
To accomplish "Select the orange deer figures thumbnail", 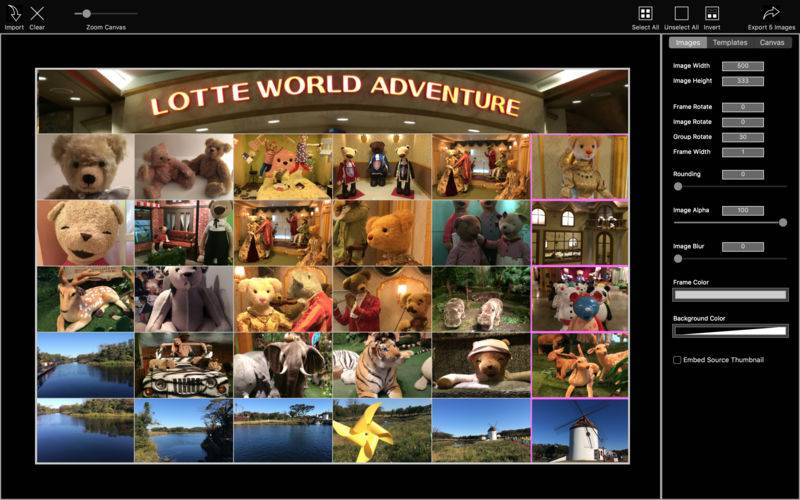I will [x=580, y=365].
